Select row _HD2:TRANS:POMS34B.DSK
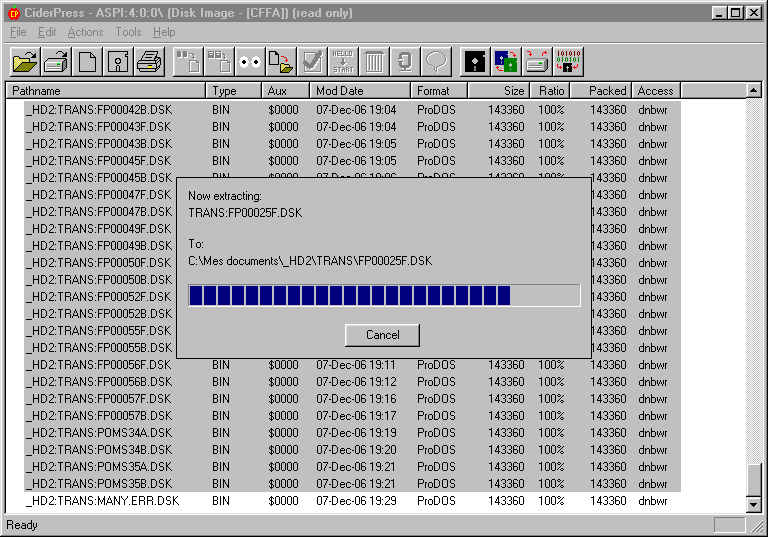This screenshot has height=537, width=768. tap(352, 450)
